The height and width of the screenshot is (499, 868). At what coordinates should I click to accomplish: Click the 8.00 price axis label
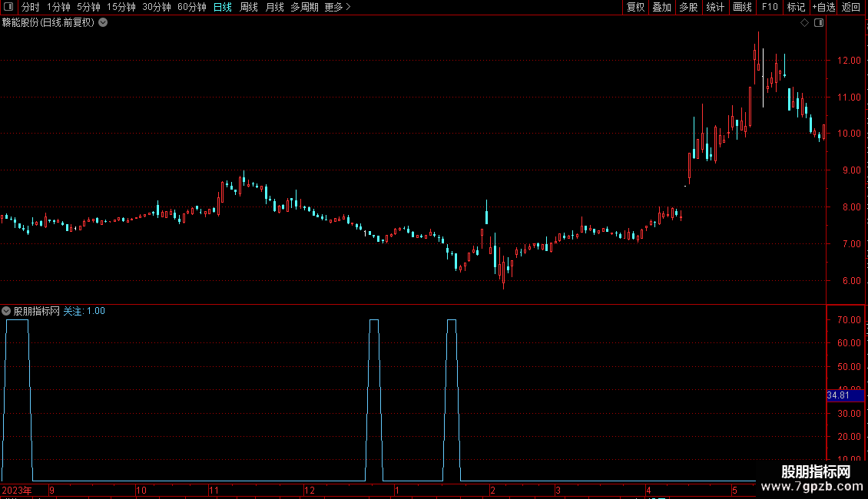pyautogui.click(x=851, y=207)
